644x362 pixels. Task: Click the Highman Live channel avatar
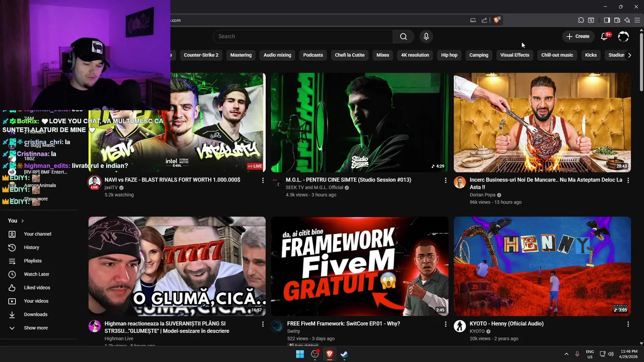(x=95, y=326)
